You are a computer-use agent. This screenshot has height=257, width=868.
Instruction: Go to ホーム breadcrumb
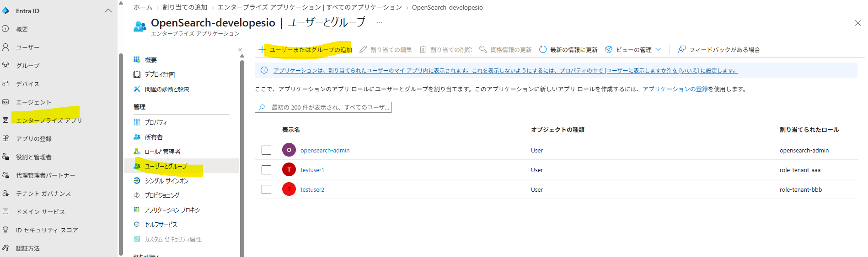tap(143, 7)
